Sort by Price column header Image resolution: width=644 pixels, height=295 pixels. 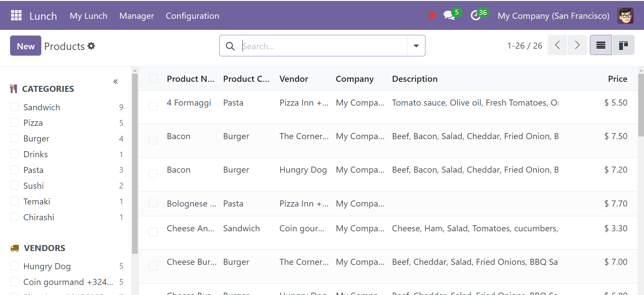point(617,79)
